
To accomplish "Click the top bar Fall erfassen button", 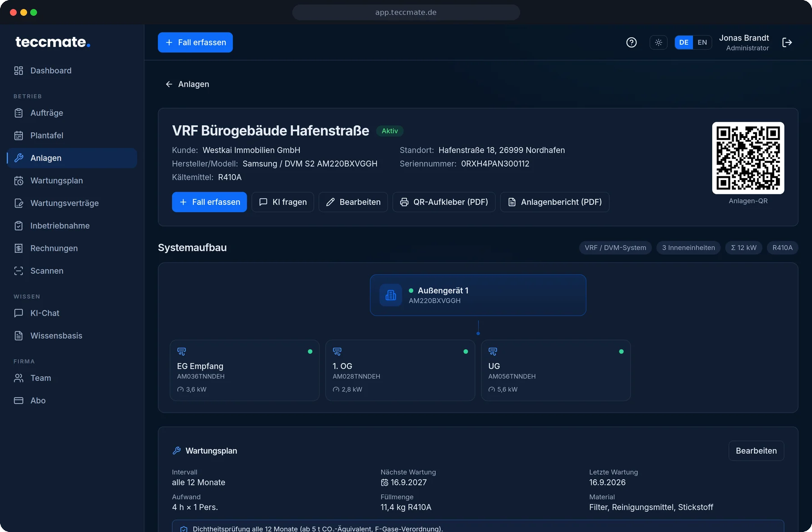I will (x=195, y=42).
